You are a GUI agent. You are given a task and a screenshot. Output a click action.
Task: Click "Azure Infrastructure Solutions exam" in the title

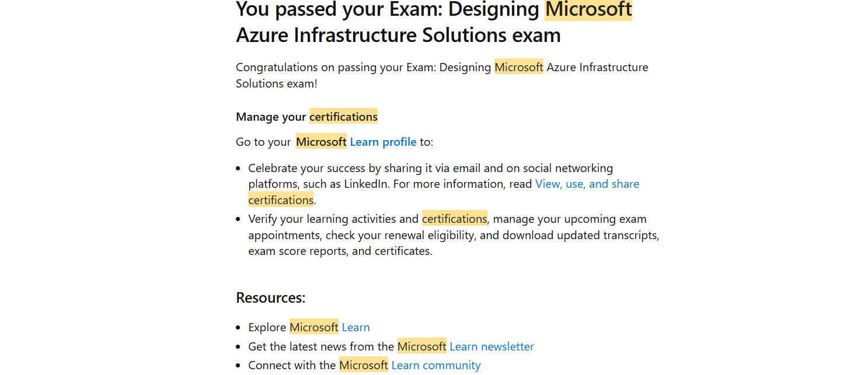click(x=398, y=35)
